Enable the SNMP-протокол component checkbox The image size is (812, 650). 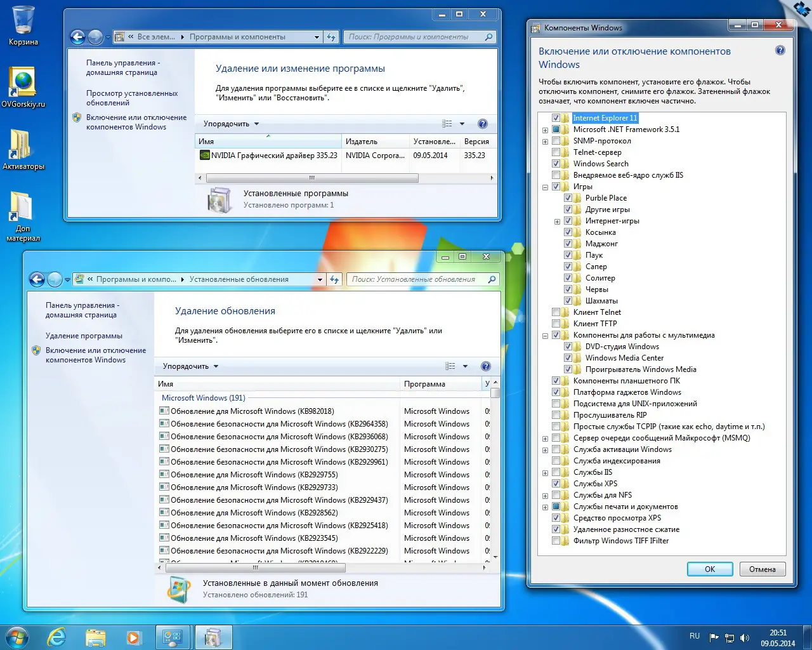coord(556,141)
